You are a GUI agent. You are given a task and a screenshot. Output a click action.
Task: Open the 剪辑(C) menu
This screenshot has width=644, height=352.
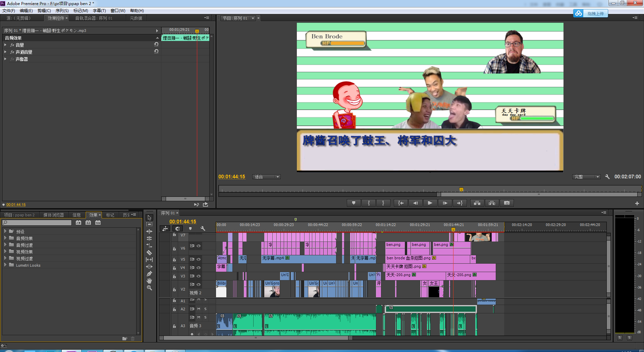tap(44, 11)
